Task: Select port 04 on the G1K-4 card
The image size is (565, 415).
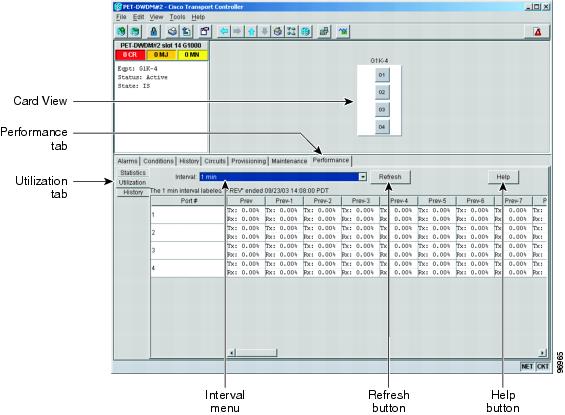Action: point(382,127)
